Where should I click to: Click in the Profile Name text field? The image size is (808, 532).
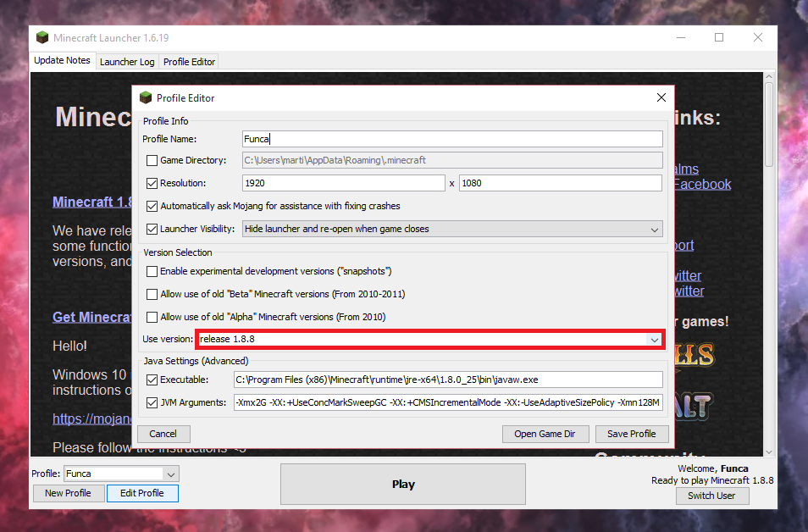(x=451, y=139)
